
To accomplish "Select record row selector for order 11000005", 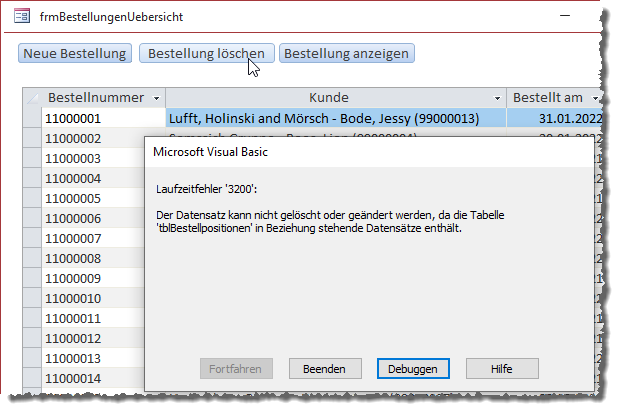I will coord(32,198).
